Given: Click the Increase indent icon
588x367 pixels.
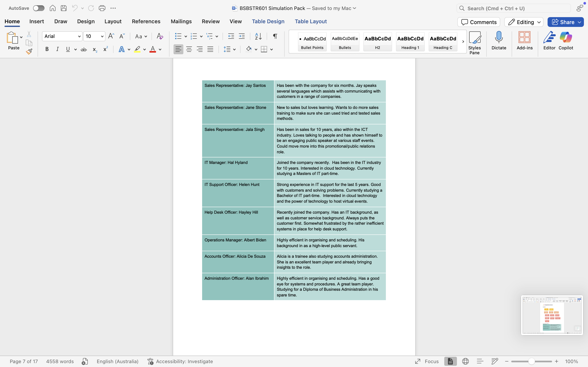Looking at the screenshot, I should (x=242, y=36).
